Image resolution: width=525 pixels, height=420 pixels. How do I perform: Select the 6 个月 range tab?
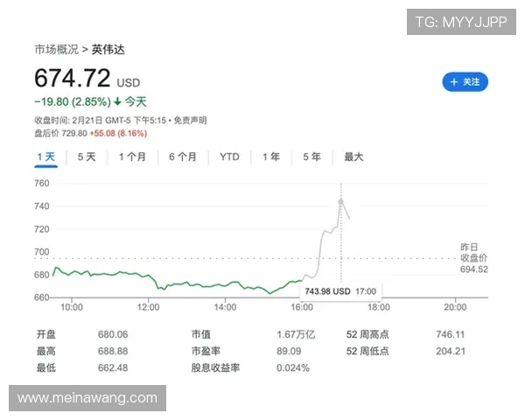click(x=183, y=157)
